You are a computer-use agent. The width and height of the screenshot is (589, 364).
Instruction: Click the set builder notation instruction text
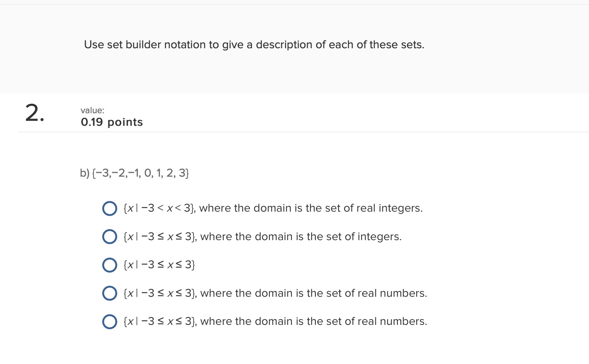click(254, 44)
